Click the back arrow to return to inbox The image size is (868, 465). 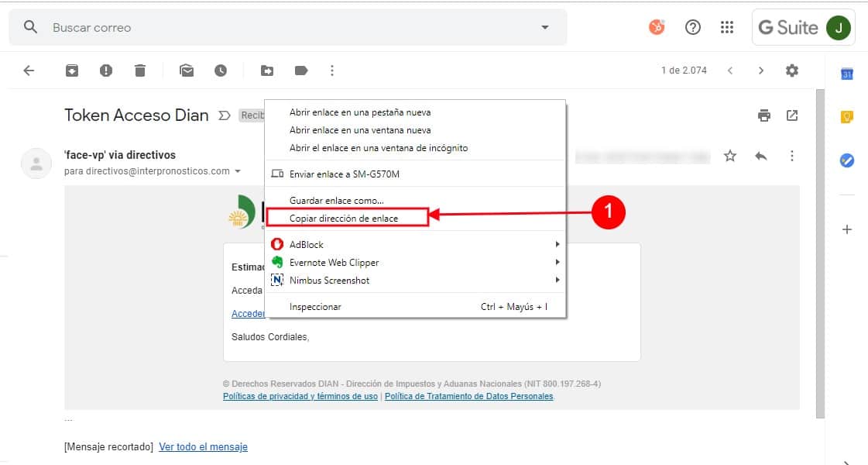(29, 71)
